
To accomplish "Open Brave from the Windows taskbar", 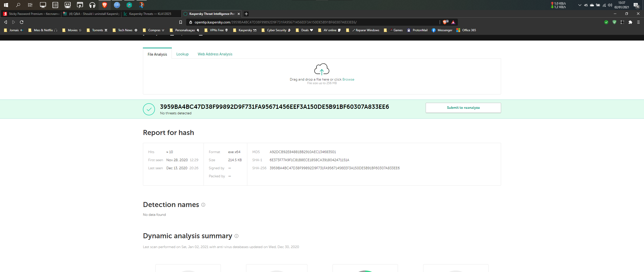I will coord(105,5).
